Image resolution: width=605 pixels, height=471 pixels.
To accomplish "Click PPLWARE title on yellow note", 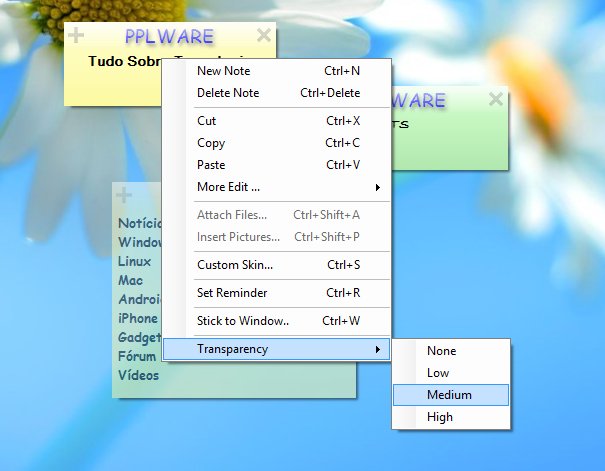I will tap(170, 37).
